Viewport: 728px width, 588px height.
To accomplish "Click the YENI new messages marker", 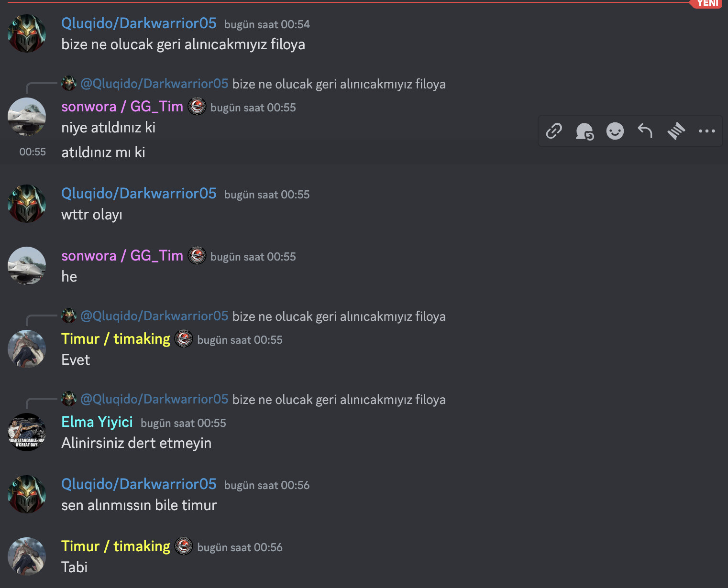I will pos(707,4).
